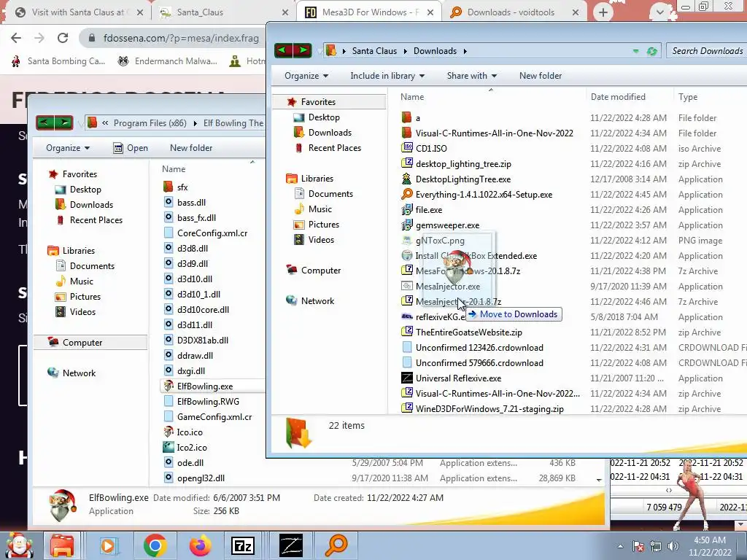Click New folder in Downloads window
This screenshot has height=560, width=747.
click(x=541, y=76)
